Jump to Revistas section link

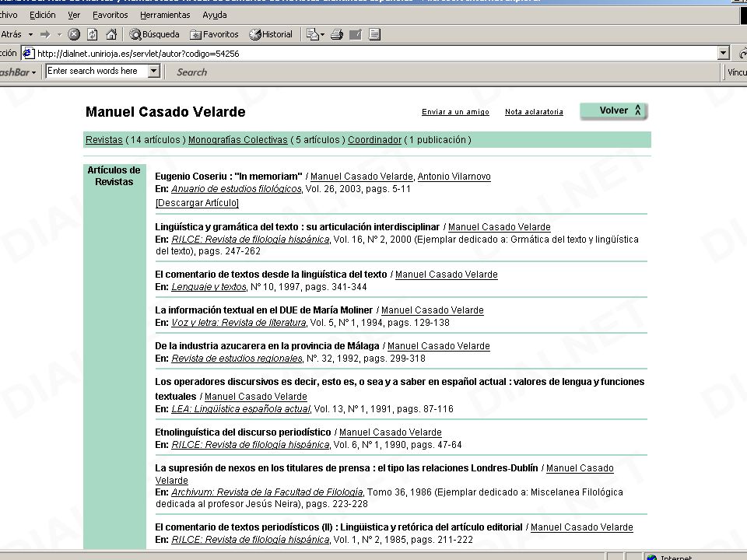pyautogui.click(x=103, y=140)
